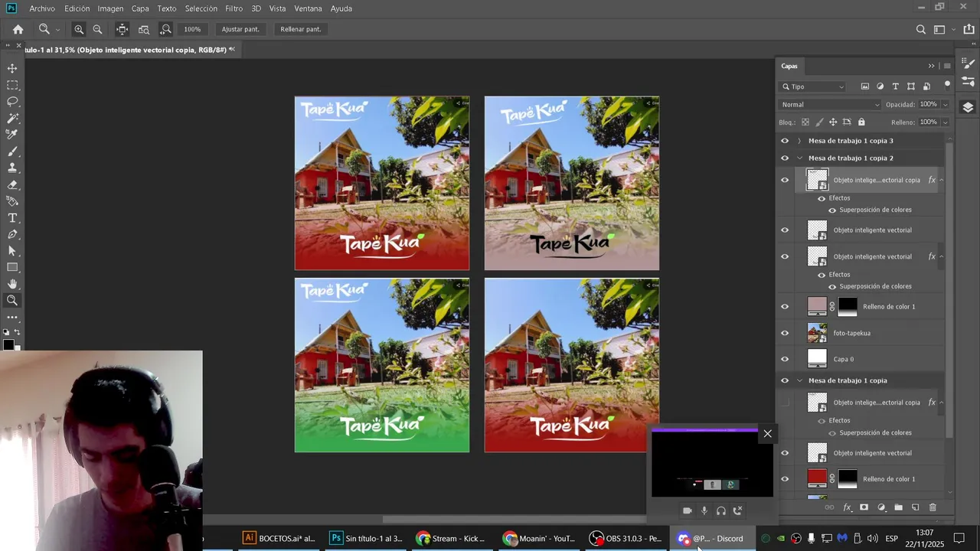Switch to OBS 31.0.3 in taskbar

[x=626, y=538]
